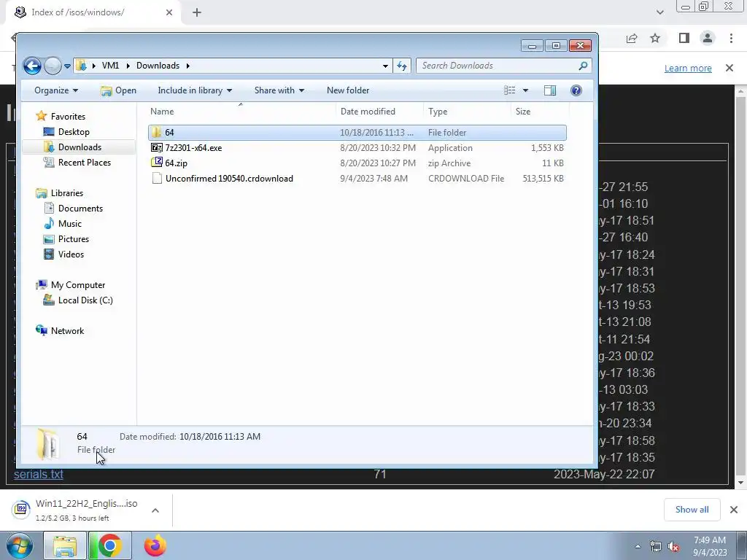Open more view options dropdown arrow

coord(525,90)
